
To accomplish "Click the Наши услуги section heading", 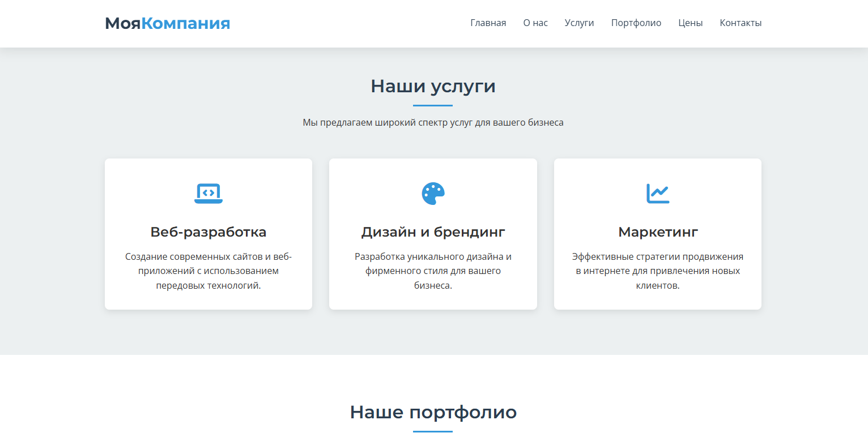I will [x=433, y=86].
